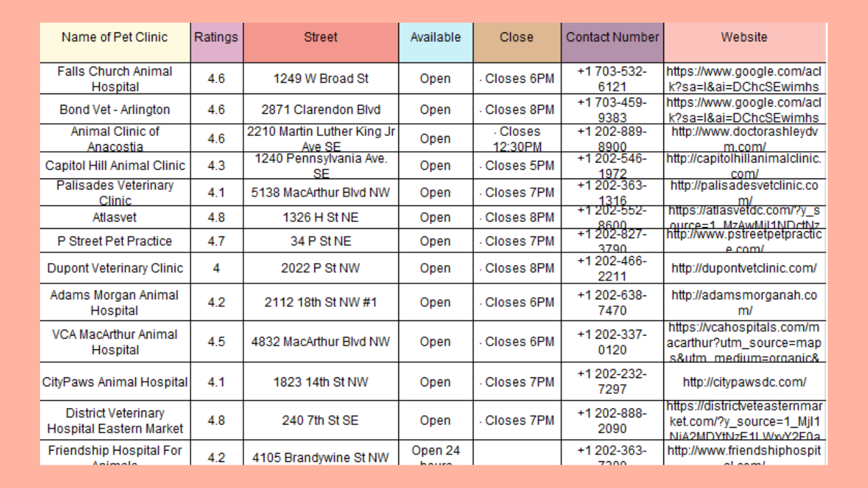Click the "1240 Pennsylvania Ave. SE" address
Screen dimensions: 868x488
[321, 165]
